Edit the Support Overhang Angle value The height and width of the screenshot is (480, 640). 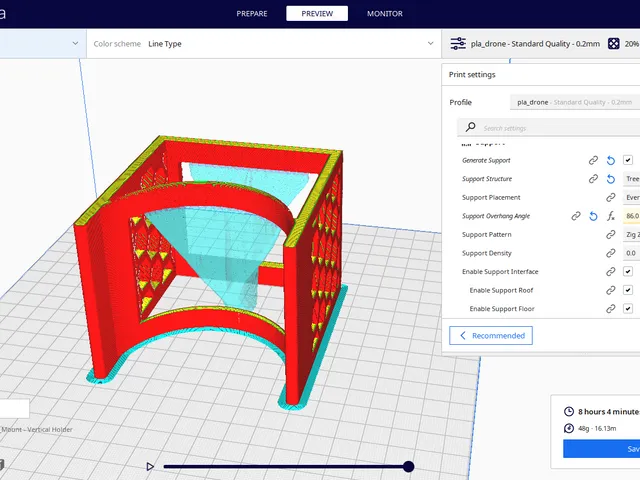point(631,216)
